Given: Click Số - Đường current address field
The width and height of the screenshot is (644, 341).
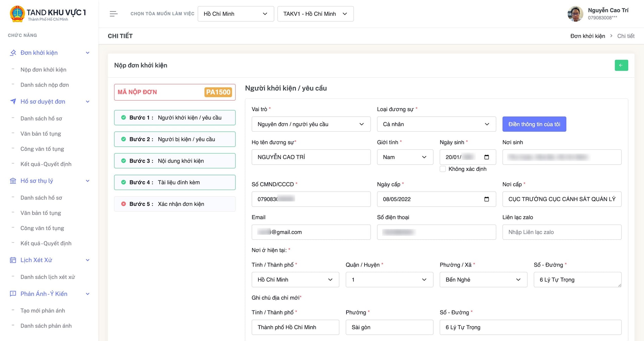Looking at the screenshot, I should point(578,280).
